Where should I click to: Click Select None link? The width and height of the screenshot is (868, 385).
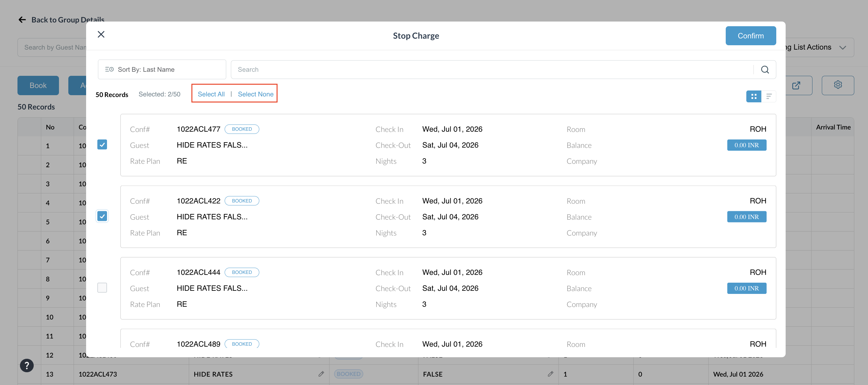click(256, 94)
